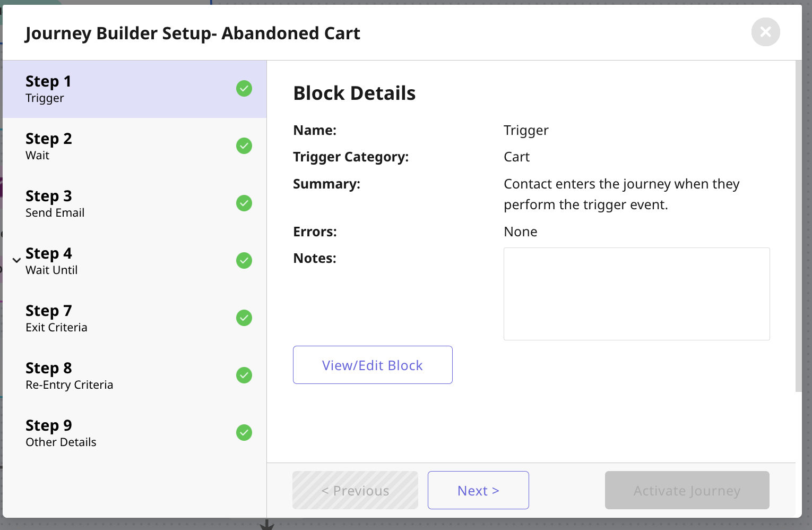Select Step 1 Trigger in sidebar
Viewport: 812px width, 530px height.
point(106,89)
